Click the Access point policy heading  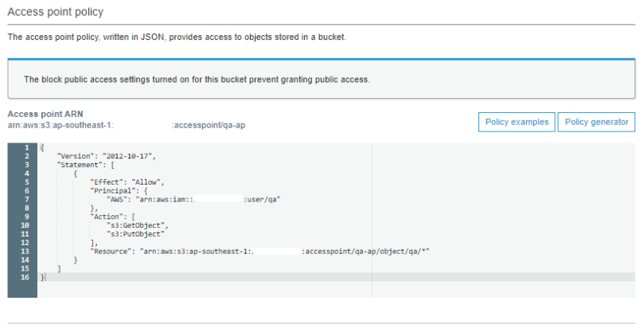pyautogui.click(x=56, y=13)
